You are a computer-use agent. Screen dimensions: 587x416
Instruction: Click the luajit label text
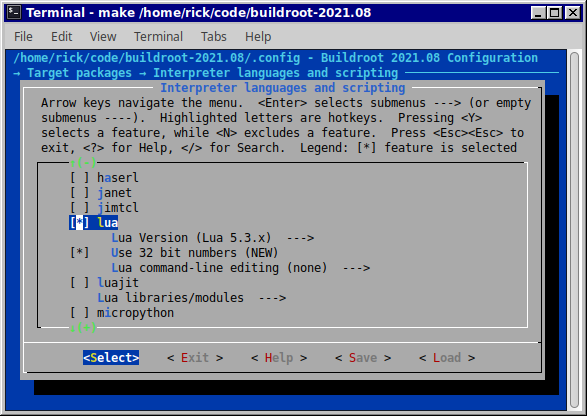tap(118, 283)
